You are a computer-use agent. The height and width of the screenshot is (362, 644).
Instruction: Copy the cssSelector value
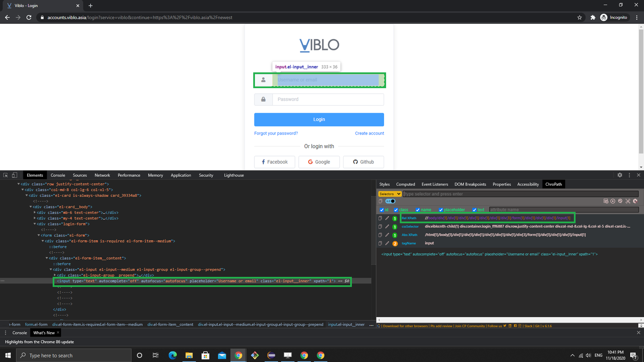coord(380,227)
